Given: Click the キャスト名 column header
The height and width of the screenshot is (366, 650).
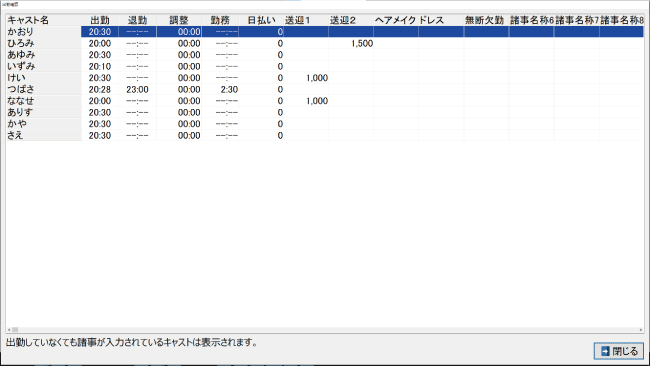Looking at the screenshot, I should pos(44,20).
